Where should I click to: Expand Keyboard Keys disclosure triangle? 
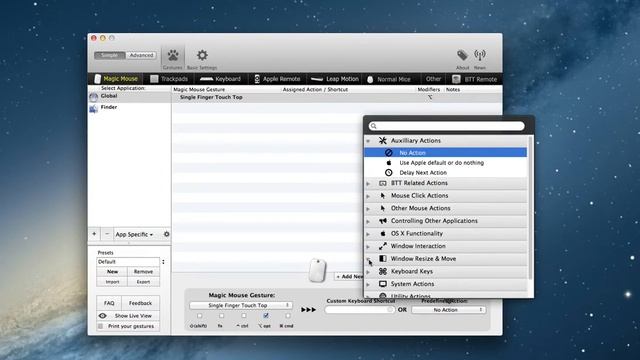[368, 272]
